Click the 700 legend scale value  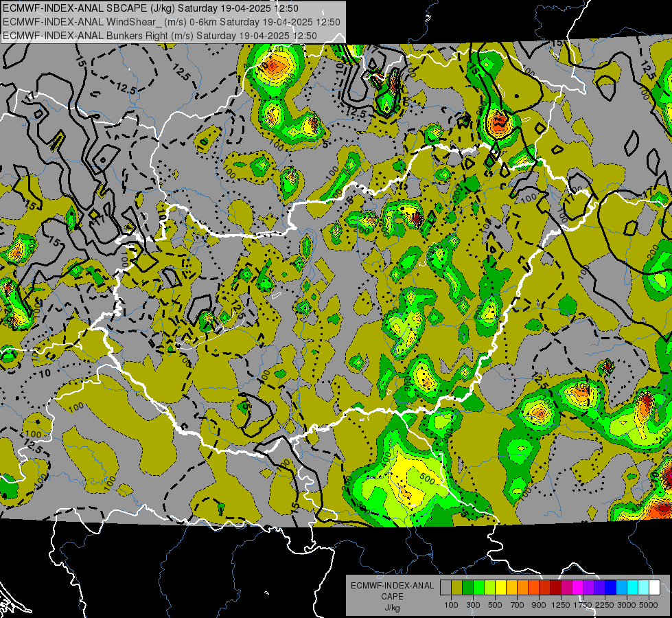pos(517,605)
